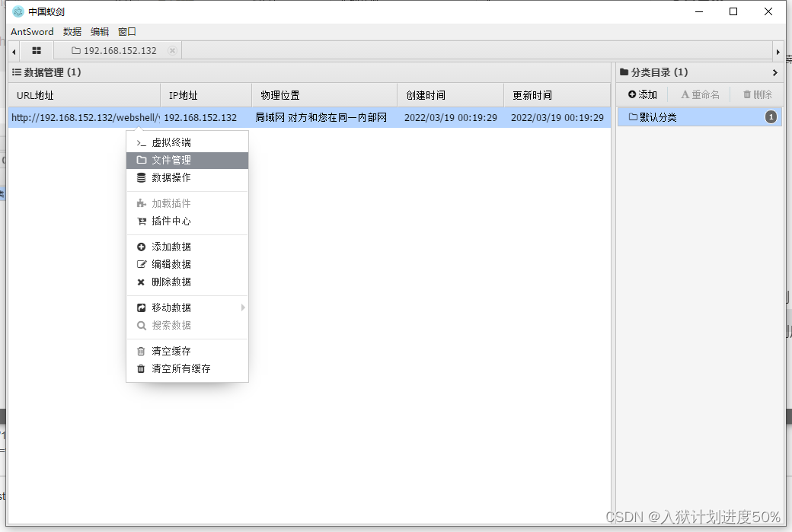Image resolution: width=792 pixels, height=532 pixels.
Task: Collapse the 分类目录 panel with the chevron
Action: [x=774, y=72]
